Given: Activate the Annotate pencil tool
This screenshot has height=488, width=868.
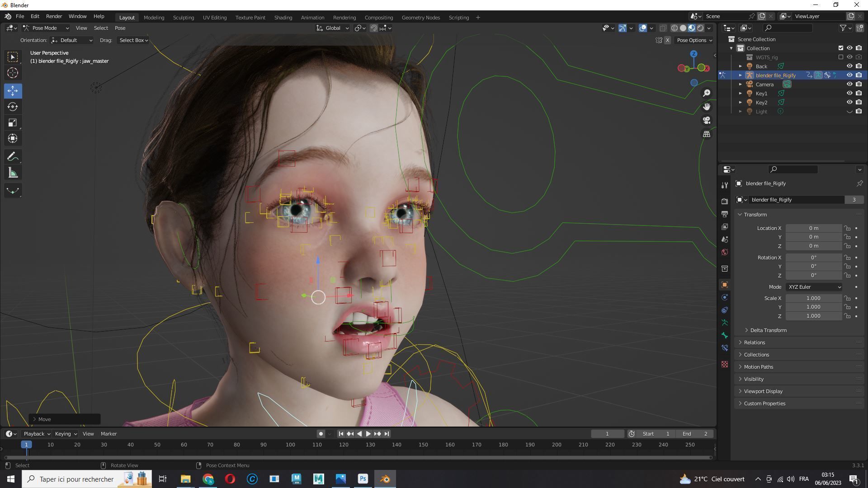Looking at the screenshot, I should pos(13,157).
